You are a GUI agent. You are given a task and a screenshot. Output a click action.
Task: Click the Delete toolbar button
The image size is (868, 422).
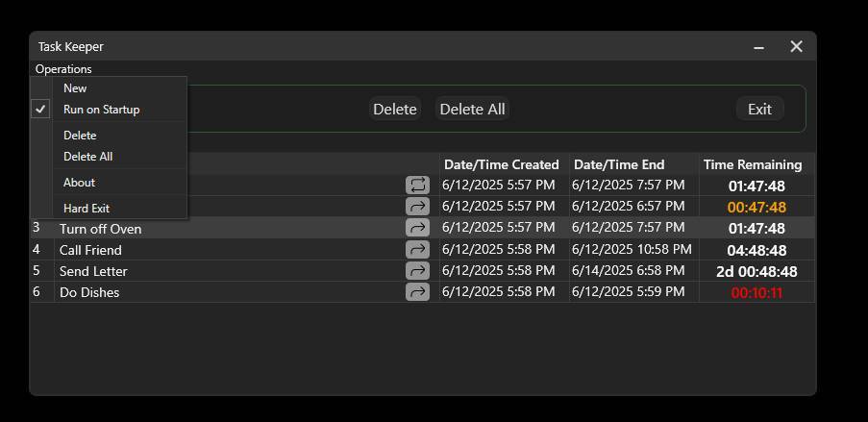click(x=395, y=109)
